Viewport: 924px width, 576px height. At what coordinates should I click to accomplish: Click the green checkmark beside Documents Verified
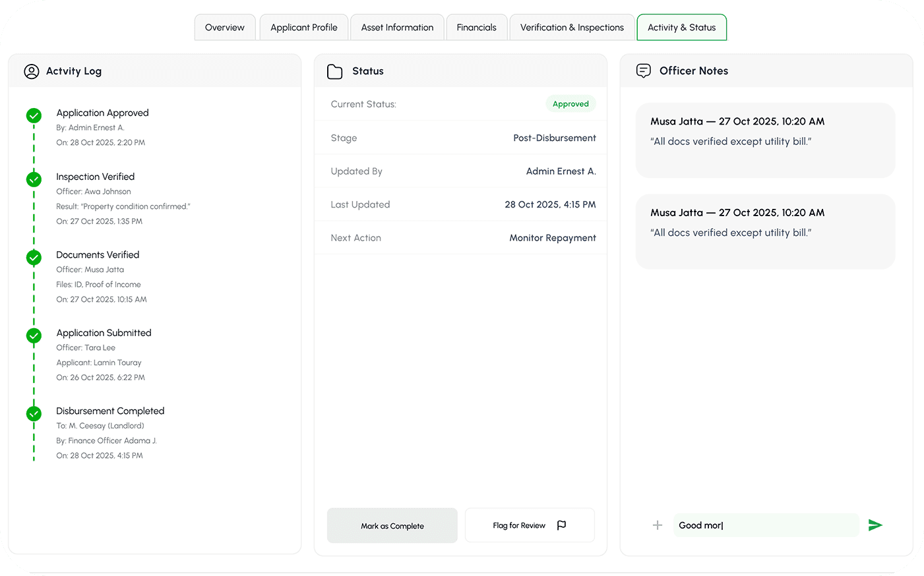(x=34, y=258)
